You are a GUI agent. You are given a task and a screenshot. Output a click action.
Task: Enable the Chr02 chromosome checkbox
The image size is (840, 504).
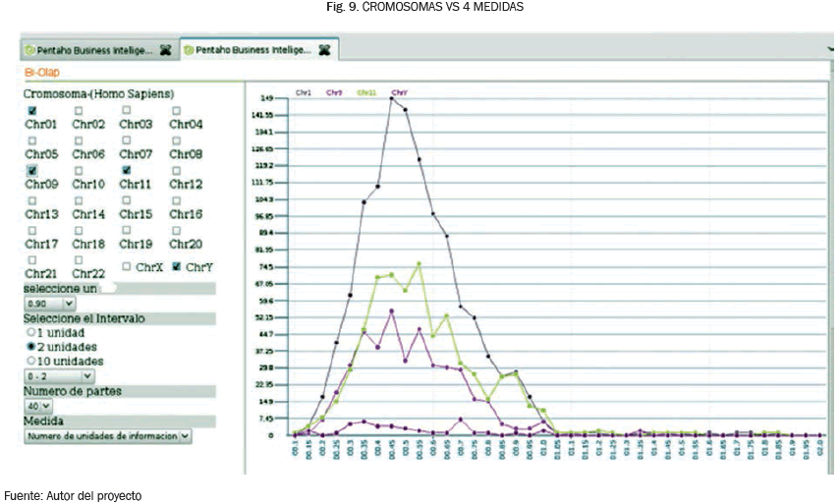coord(79,110)
